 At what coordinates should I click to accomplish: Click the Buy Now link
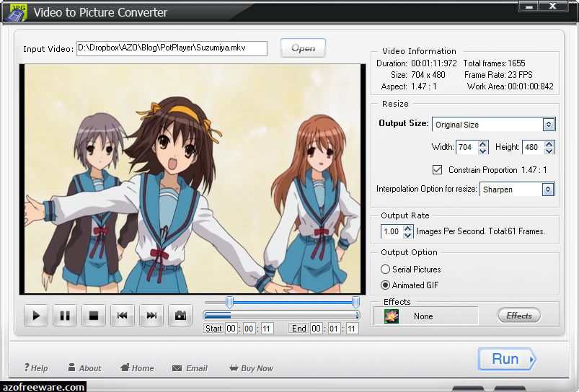(251, 368)
